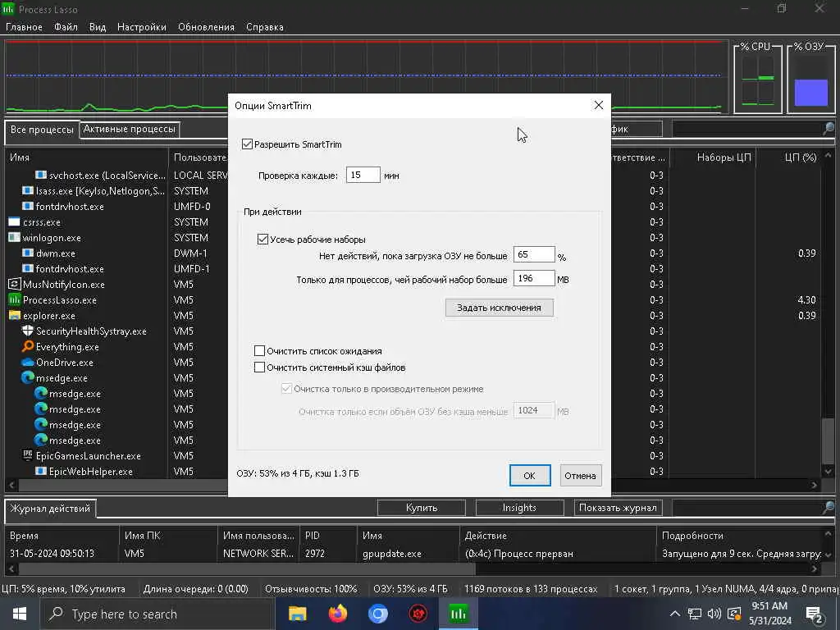Click the Insights button
The image size is (840, 630).
pyautogui.click(x=519, y=507)
